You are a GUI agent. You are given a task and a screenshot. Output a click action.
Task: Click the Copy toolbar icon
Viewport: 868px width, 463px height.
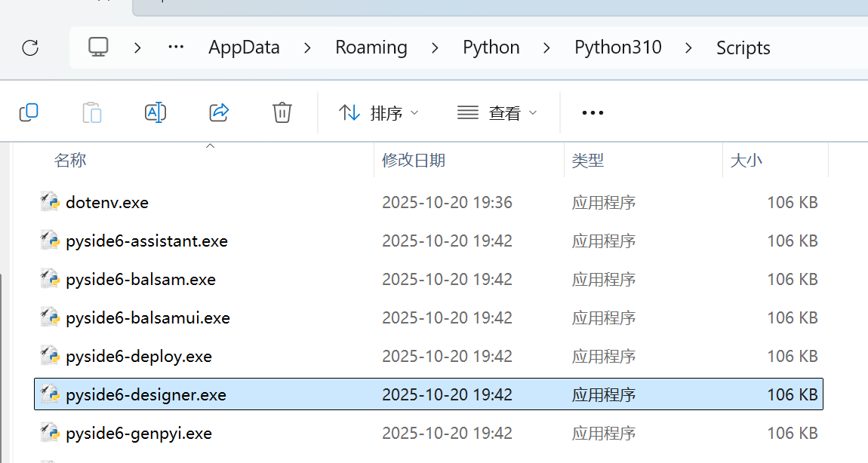pos(29,112)
